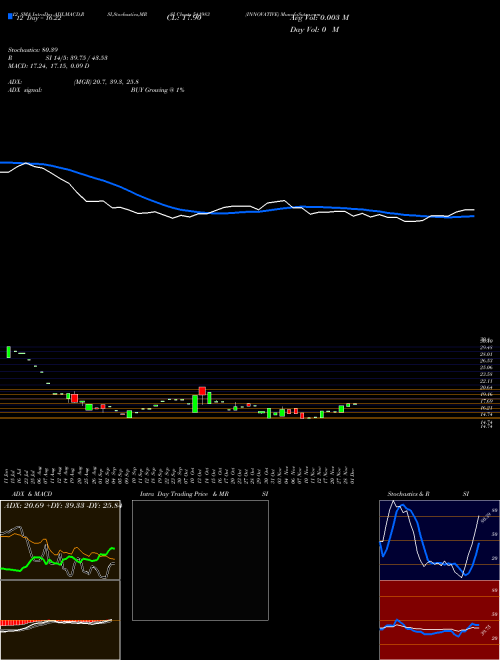Click the blue 12-day SMA legend square

coord(10,16)
